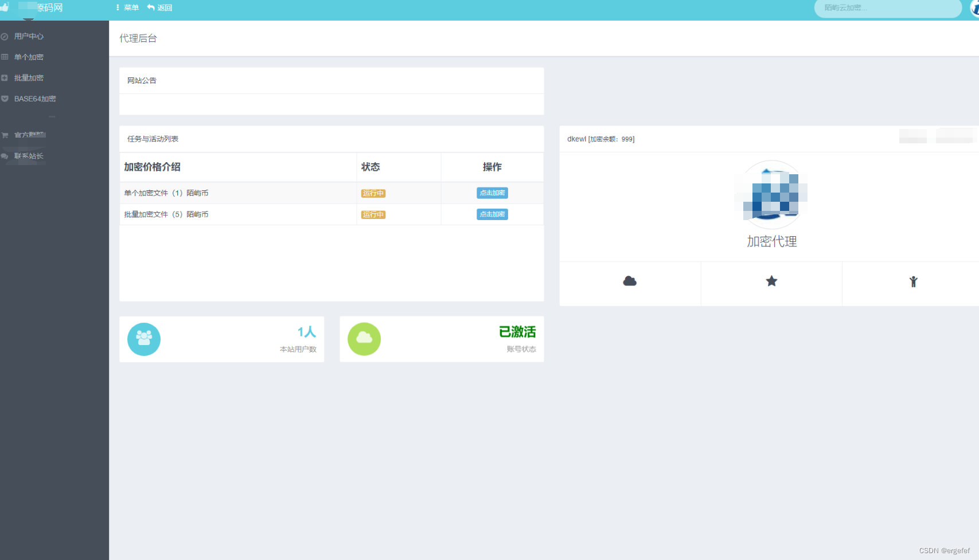979x560 pixels.
Task: Open the 联系站长 sidebar item
Action: 29,156
